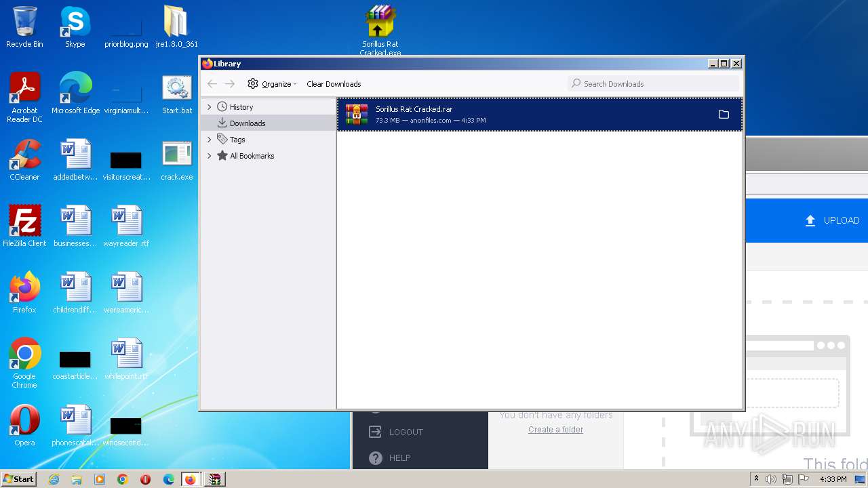Click Edge icon in taskbar
This screenshot has height=488, width=868.
(x=168, y=479)
